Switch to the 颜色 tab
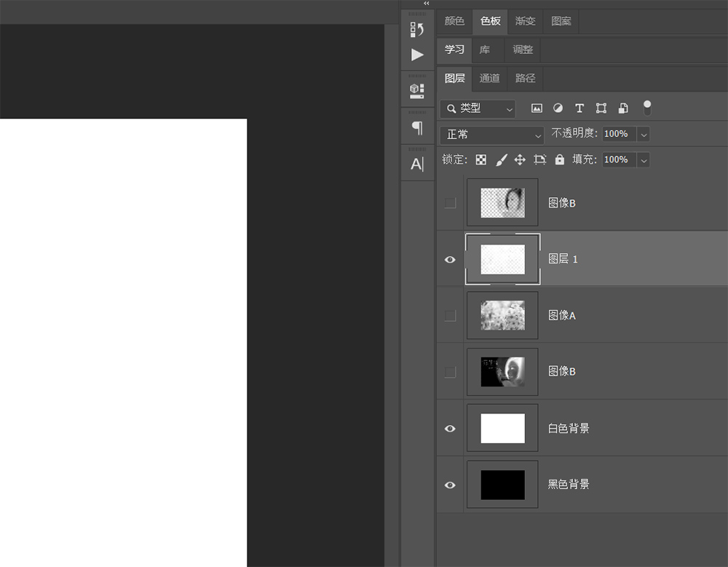The width and height of the screenshot is (728, 567). (x=454, y=21)
